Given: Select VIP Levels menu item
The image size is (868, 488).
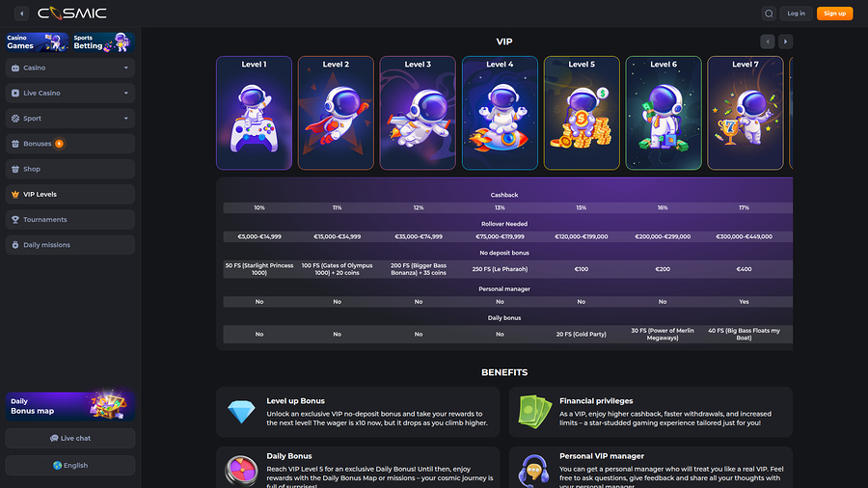Looking at the screenshot, I should [x=70, y=194].
